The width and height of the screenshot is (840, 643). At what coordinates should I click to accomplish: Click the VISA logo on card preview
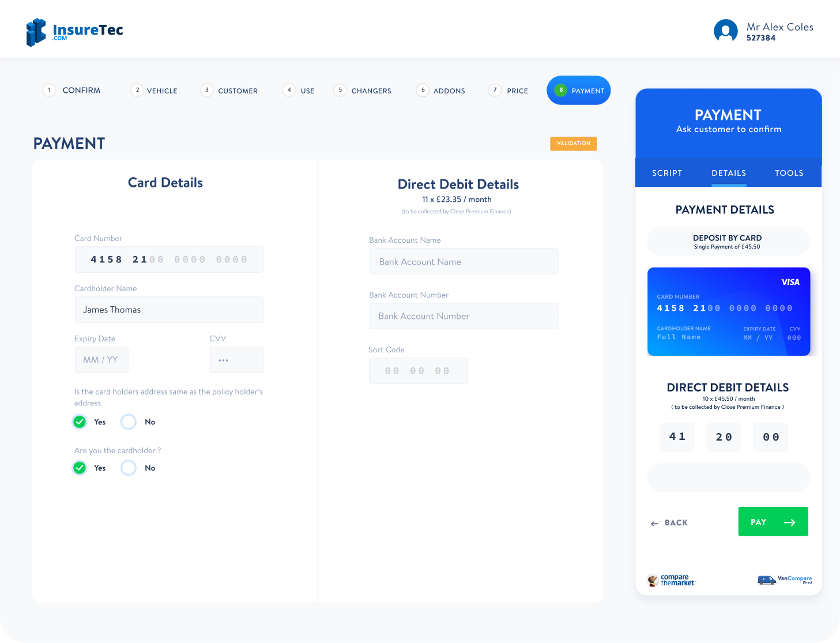[790, 282]
